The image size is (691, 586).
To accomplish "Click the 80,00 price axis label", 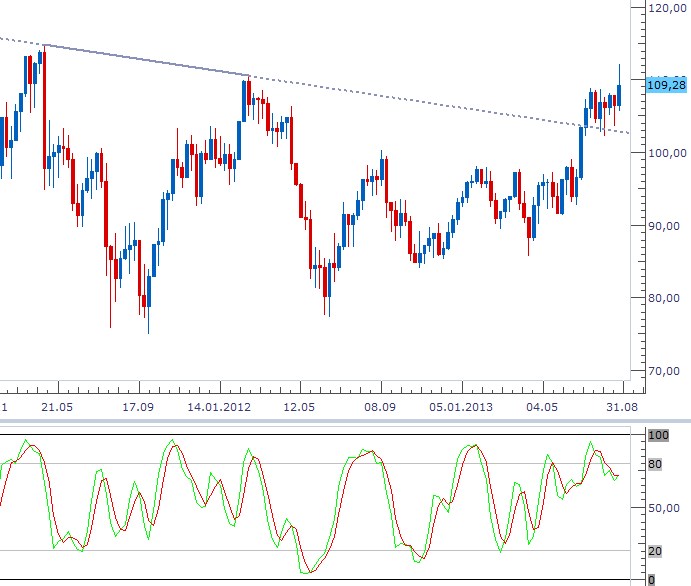I will pyautogui.click(x=665, y=298).
